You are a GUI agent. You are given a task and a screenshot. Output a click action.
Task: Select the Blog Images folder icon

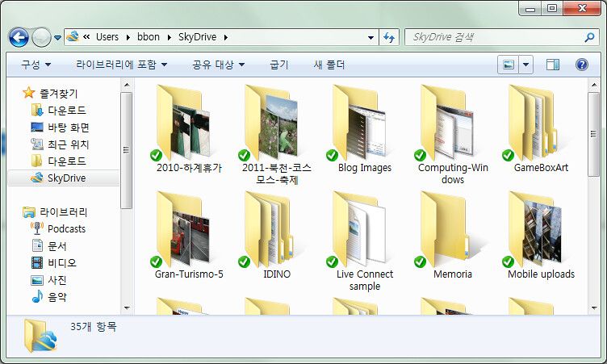pos(358,123)
